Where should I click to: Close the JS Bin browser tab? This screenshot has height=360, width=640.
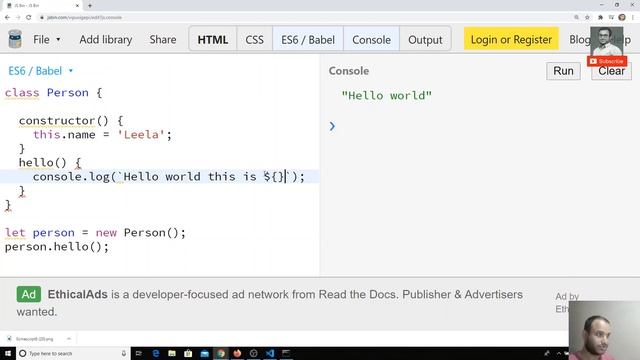click(77, 6)
